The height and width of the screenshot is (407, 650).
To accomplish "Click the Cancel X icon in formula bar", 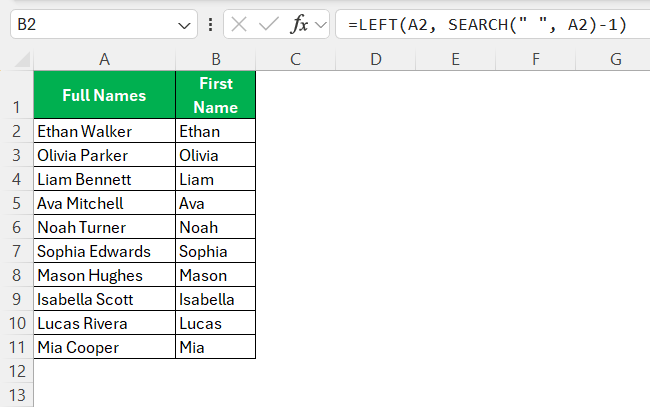I will pos(239,24).
